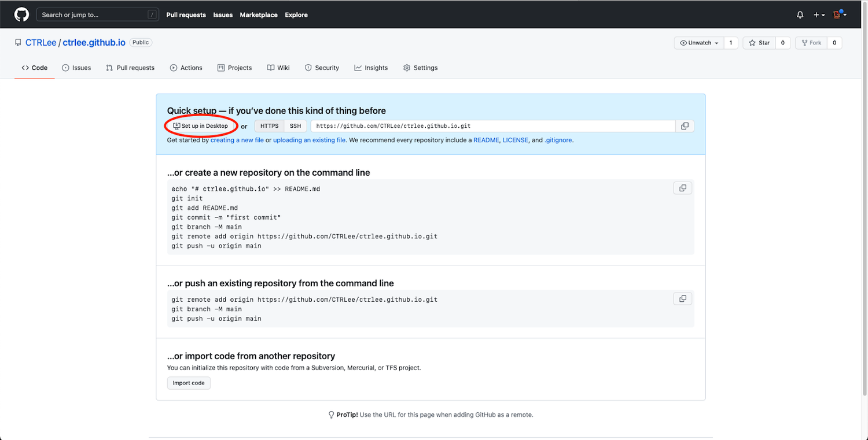Screen dimensions: 868x440
Task: Open the .gitignore link
Action: [x=558, y=140]
